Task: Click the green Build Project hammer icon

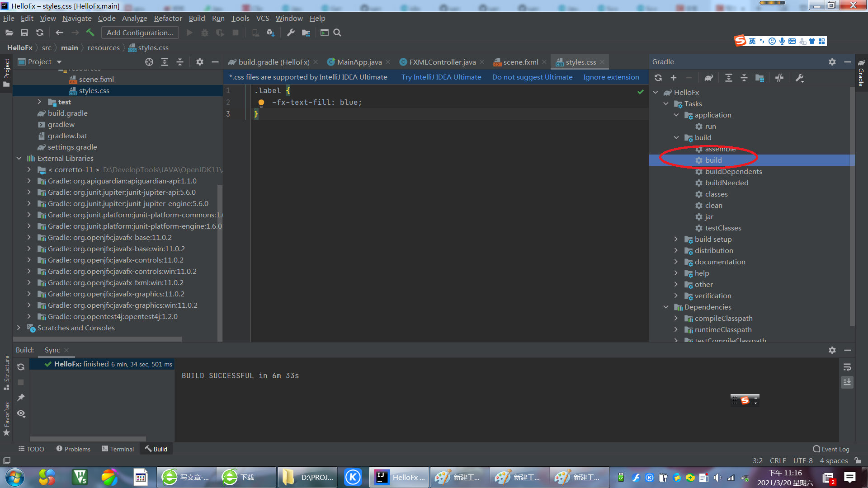Action: click(90, 33)
